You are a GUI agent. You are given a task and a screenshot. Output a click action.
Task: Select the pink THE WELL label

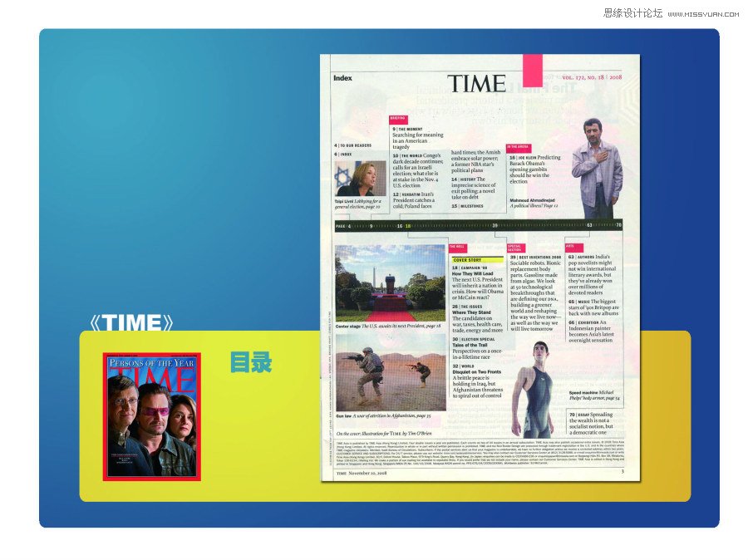click(x=457, y=247)
